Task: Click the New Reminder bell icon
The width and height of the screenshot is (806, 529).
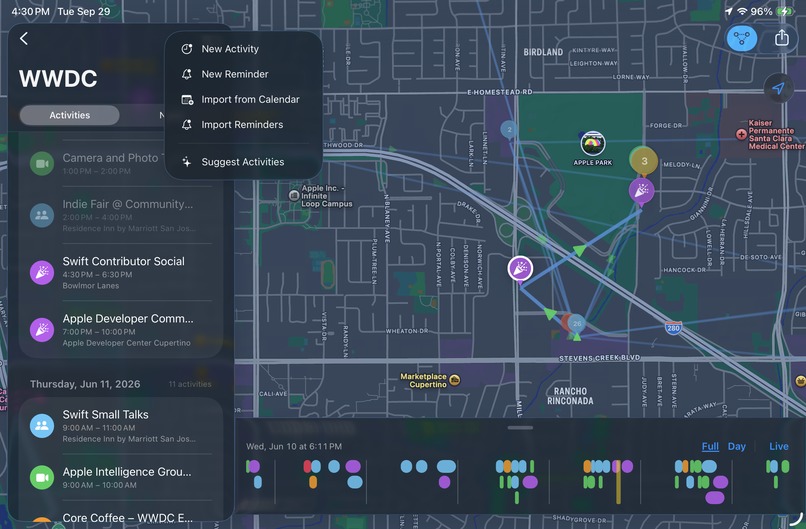Action: coord(187,74)
